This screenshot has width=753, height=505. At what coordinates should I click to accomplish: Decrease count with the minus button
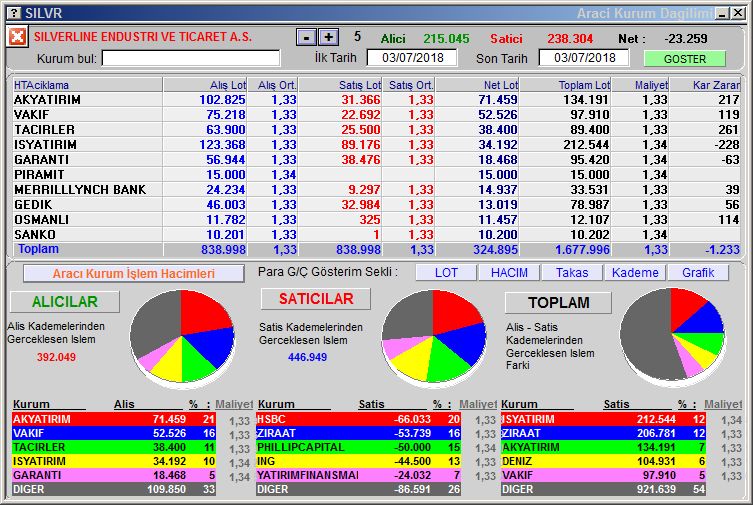(306, 37)
